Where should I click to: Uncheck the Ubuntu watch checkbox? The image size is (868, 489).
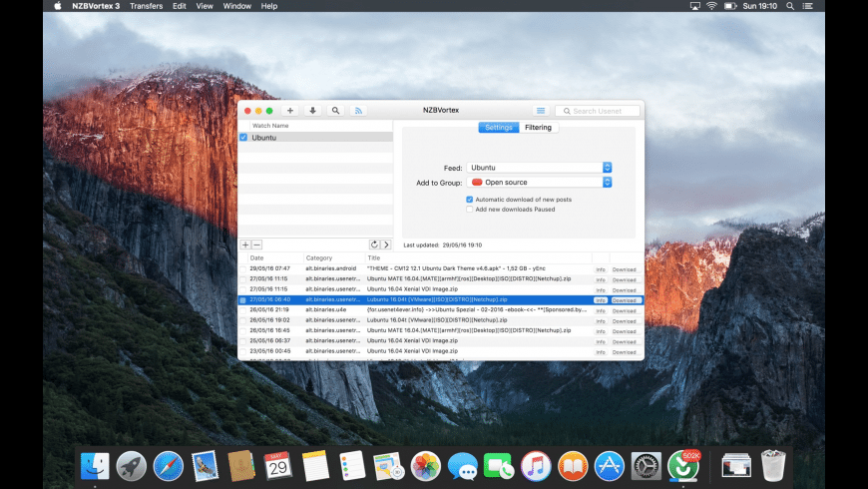243,138
